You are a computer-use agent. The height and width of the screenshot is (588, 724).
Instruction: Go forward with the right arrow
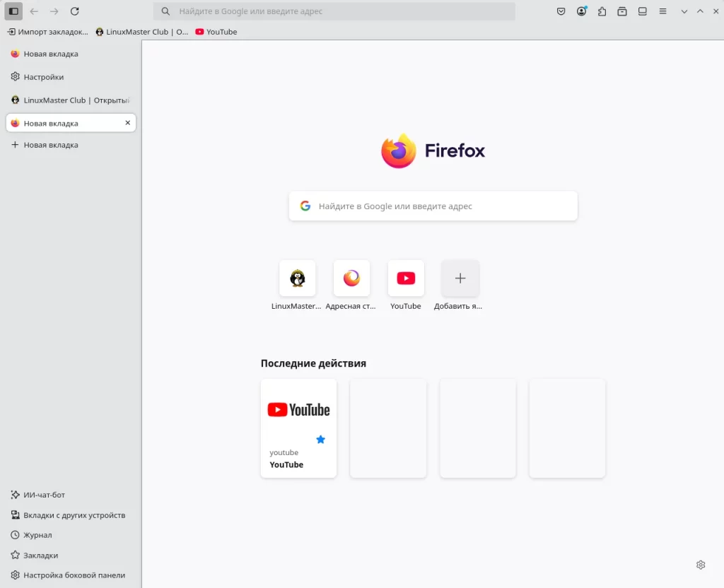click(54, 11)
